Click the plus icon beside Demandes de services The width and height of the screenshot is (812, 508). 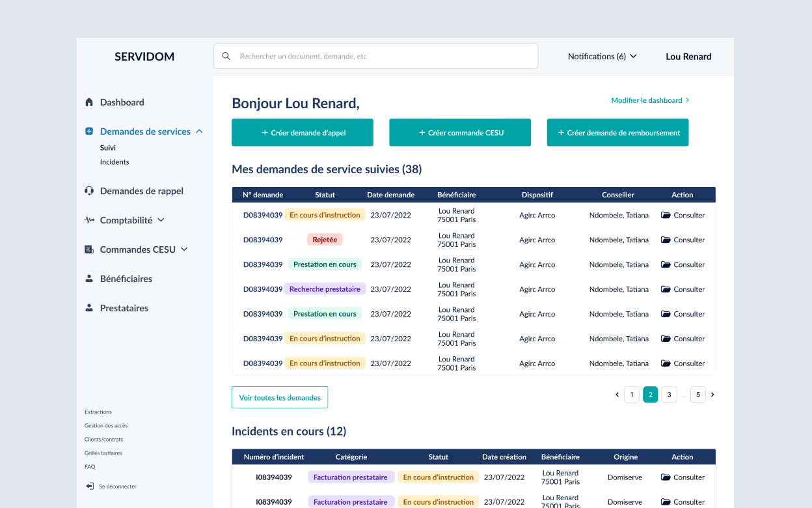(x=89, y=132)
